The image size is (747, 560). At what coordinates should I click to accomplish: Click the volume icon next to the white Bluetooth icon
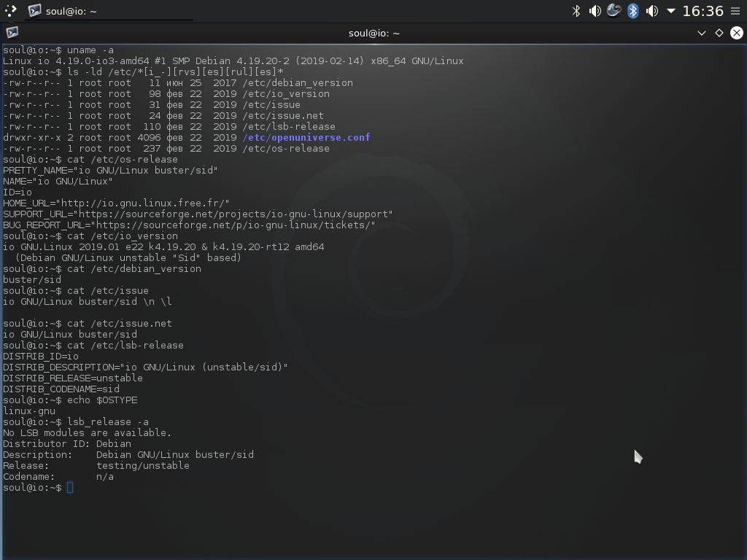click(x=595, y=10)
